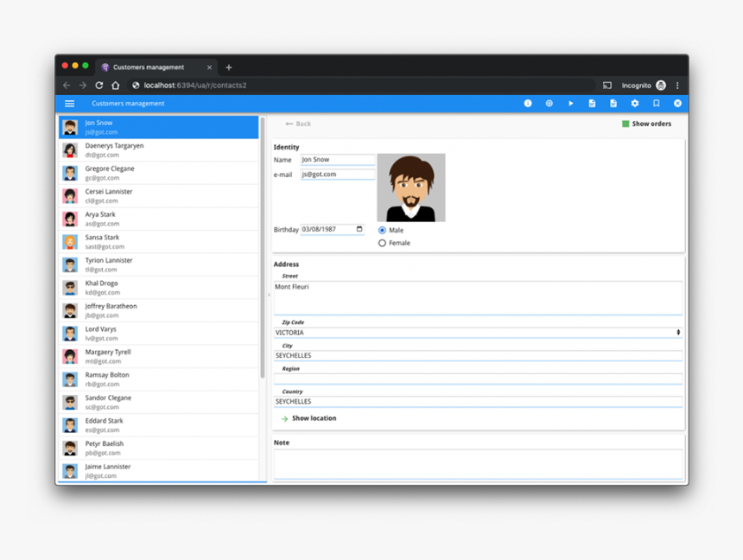Select Daenerys Targaryen in the contact list
Screen dimensions: 743x560
click(x=160, y=150)
